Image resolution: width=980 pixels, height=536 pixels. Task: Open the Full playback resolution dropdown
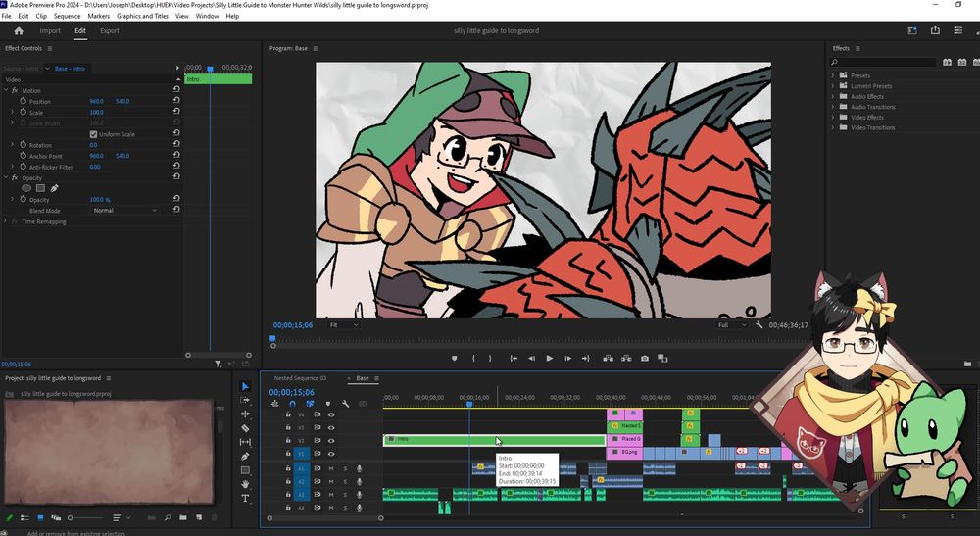click(731, 325)
